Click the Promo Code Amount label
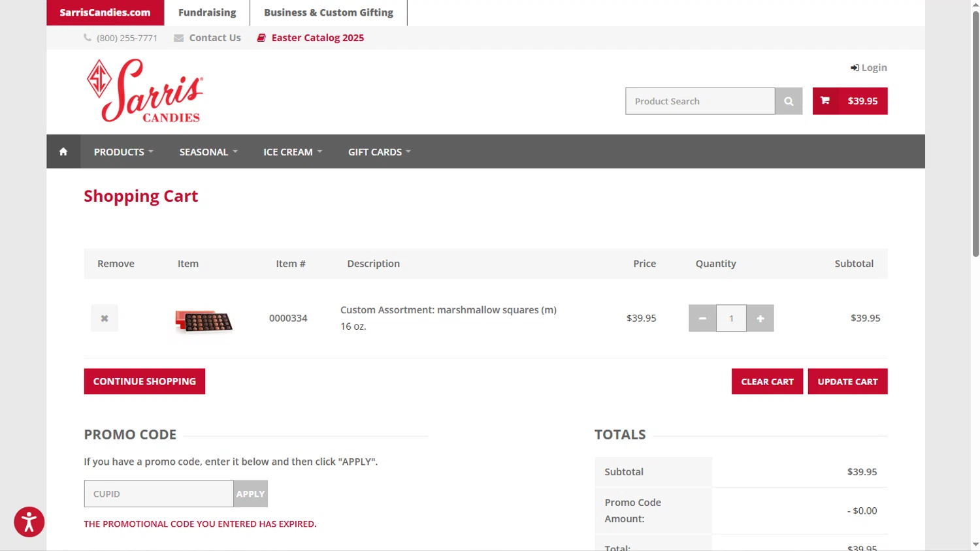 click(632, 511)
